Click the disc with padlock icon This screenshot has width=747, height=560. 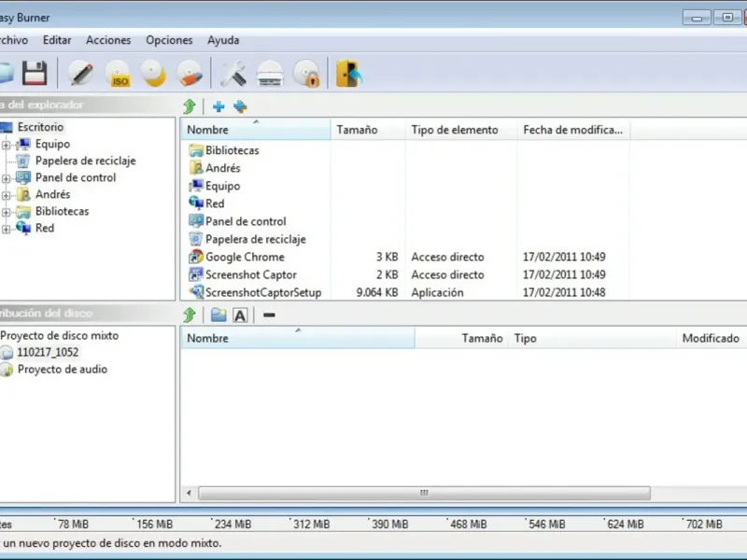click(x=306, y=74)
